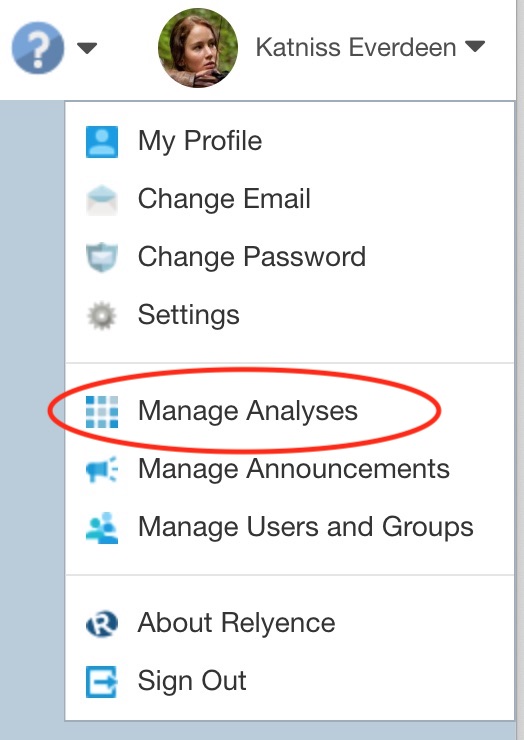Select Manage Announcements
The height and width of the screenshot is (740, 524).
tap(289, 469)
